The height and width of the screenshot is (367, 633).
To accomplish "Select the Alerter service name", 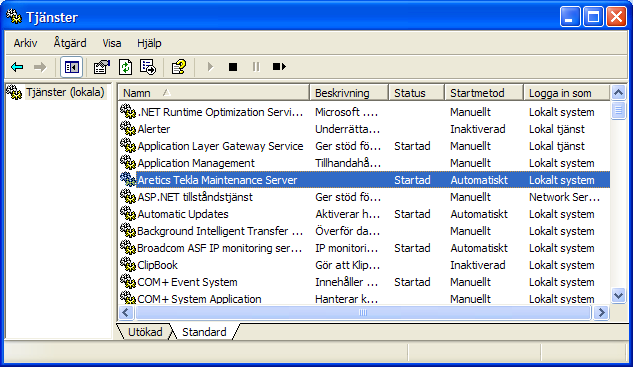I will pos(154,129).
